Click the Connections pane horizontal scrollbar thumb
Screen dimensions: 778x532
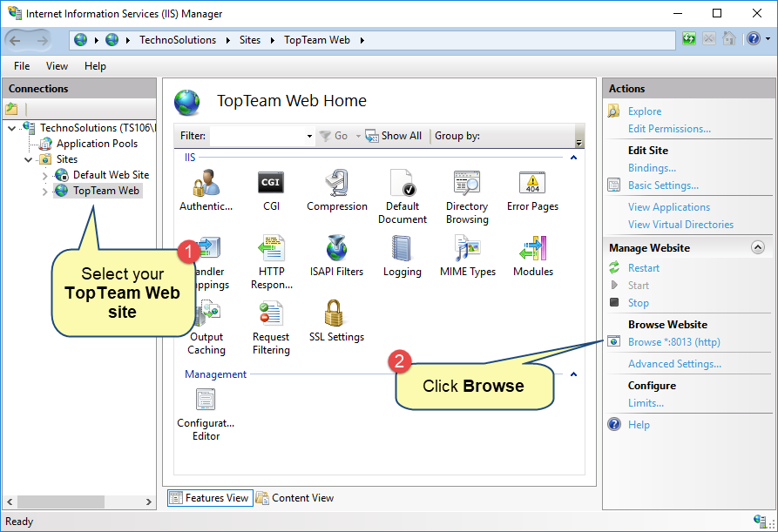point(61,502)
